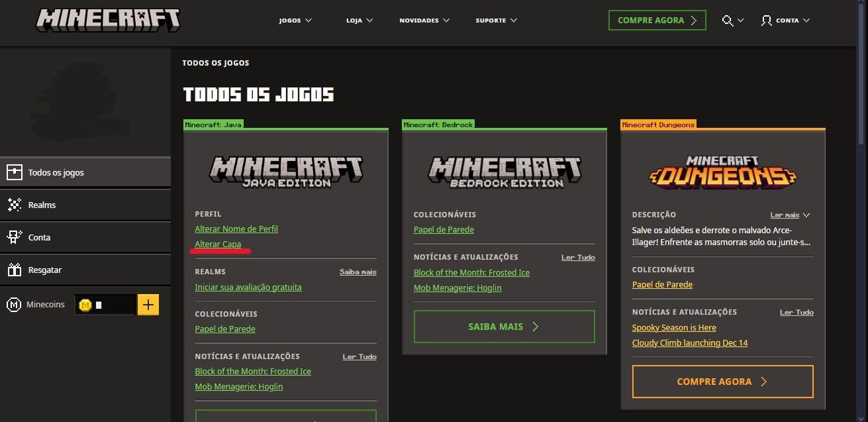Click the Minecoins balance field
Viewport: 868px width, 422px height.
tap(105, 305)
